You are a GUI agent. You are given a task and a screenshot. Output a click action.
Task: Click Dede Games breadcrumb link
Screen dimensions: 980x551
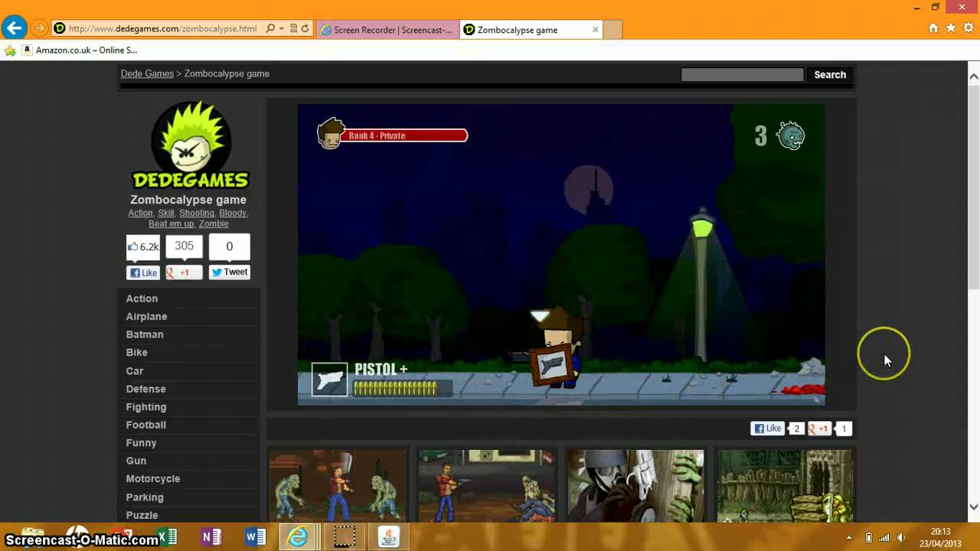point(147,73)
